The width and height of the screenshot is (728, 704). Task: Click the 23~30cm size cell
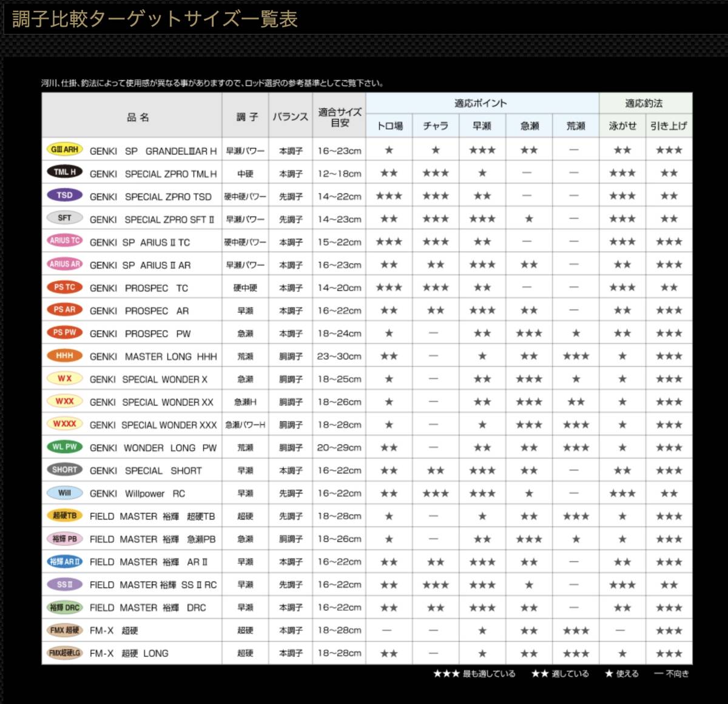pyautogui.click(x=339, y=357)
